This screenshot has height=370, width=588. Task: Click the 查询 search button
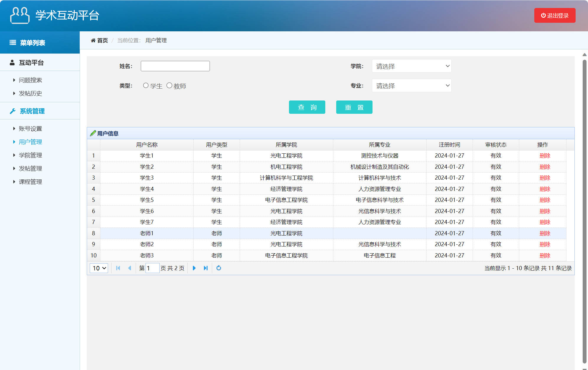[307, 107]
